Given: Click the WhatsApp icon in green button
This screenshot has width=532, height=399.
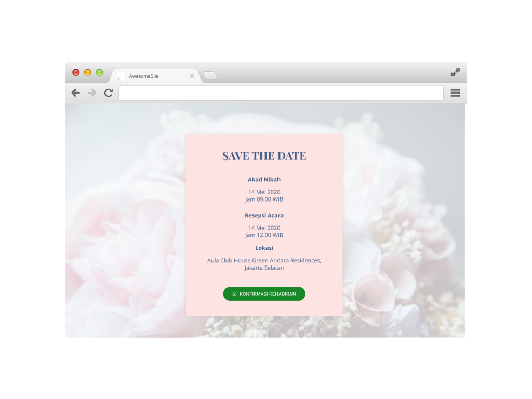Looking at the screenshot, I should pyautogui.click(x=234, y=294).
